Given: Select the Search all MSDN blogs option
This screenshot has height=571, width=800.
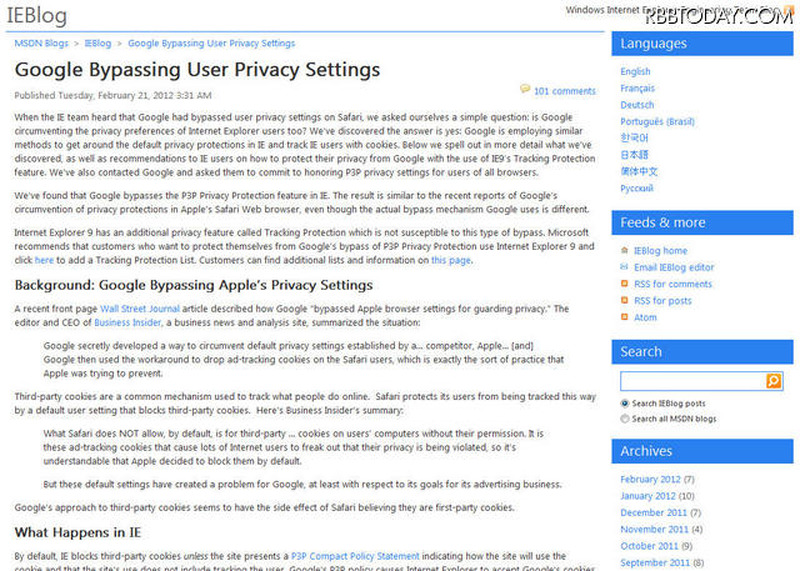Looking at the screenshot, I should click(x=625, y=419).
